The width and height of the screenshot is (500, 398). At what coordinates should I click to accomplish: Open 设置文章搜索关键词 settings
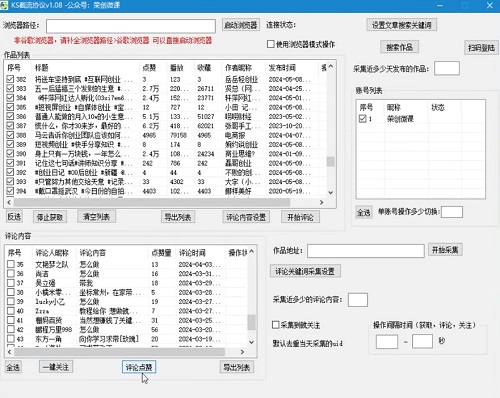tap(402, 25)
